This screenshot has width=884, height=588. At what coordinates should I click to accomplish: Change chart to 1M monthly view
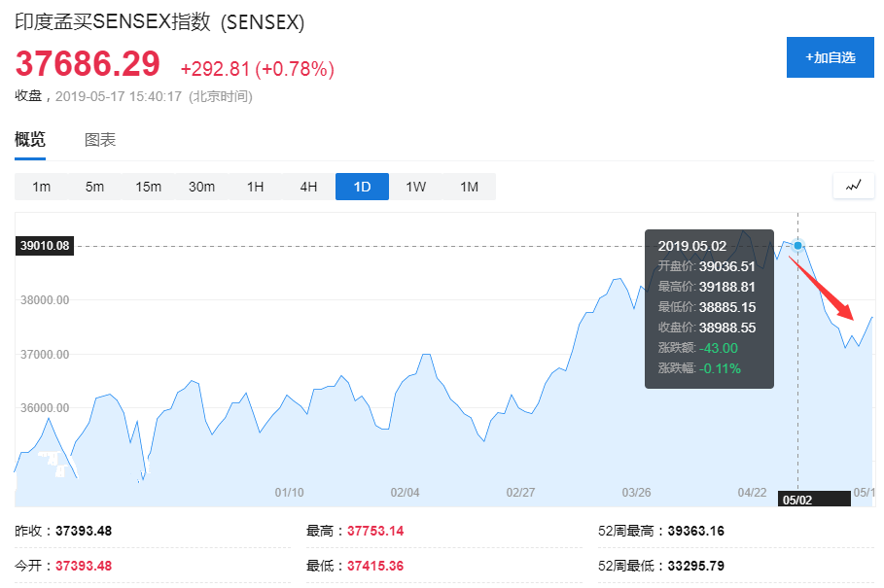469,187
